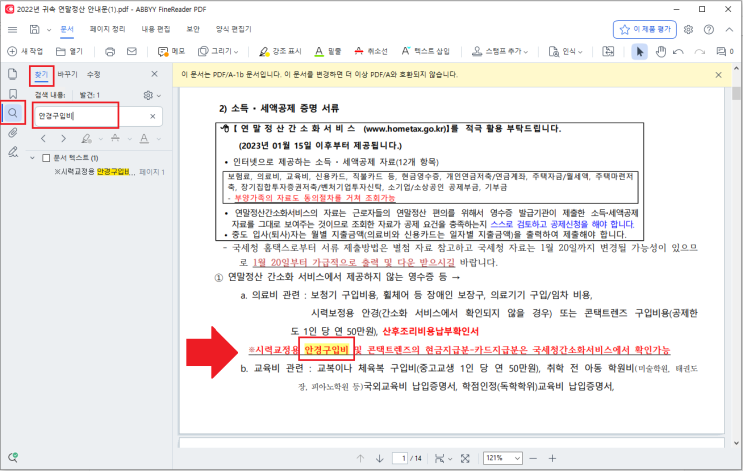The image size is (743, 471).
Task: Open the hamburger main menu
Action: point(13,29)
